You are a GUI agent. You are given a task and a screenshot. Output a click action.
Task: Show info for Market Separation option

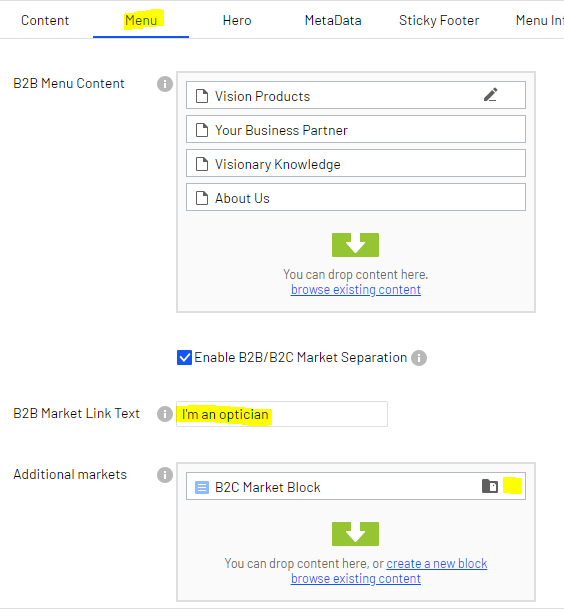coord(419,358)
